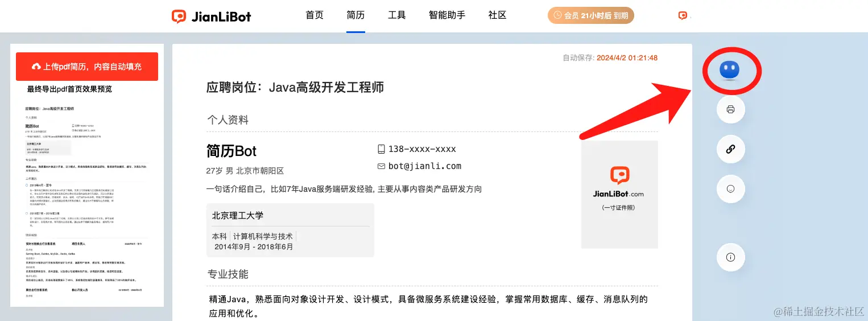Click the 2014年9月 - 2018年6月 date range

254,247
